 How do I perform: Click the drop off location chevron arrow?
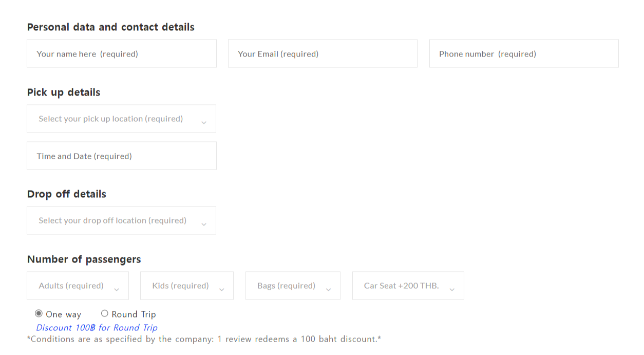[204, 225]
